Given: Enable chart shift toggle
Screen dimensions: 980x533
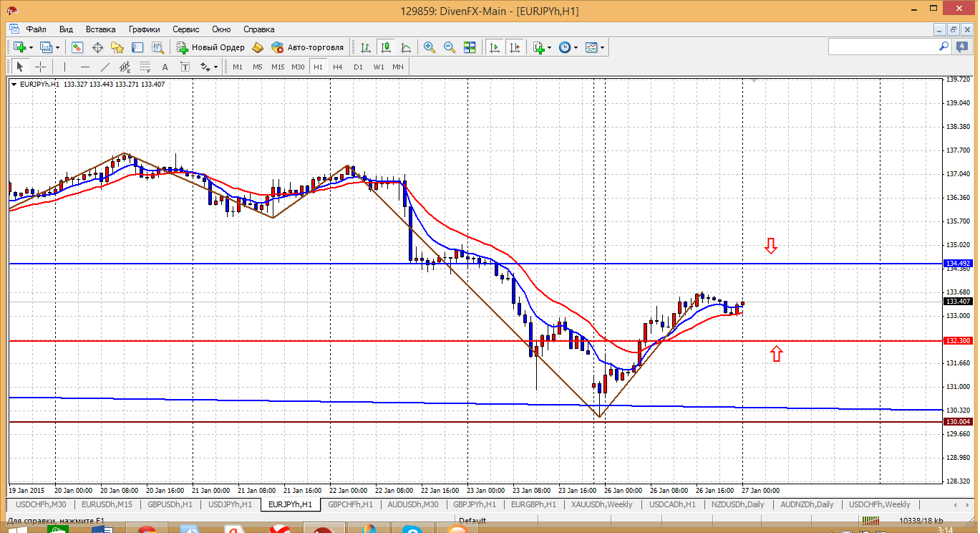Looking at the screenshot, I should coord(515,47).
